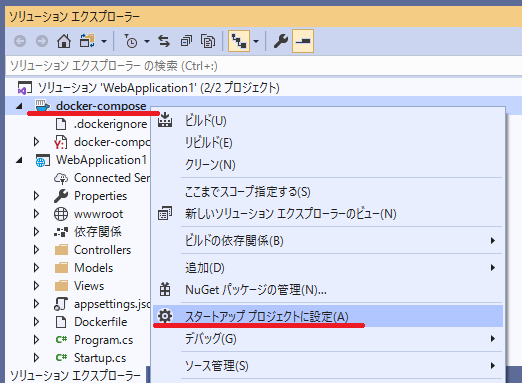
Task: Open ソース管理(S) submenu
Action: pos(328,366)
